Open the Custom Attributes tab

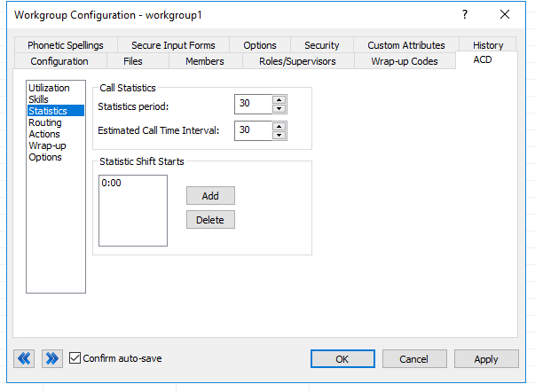[x=405, y=45]
